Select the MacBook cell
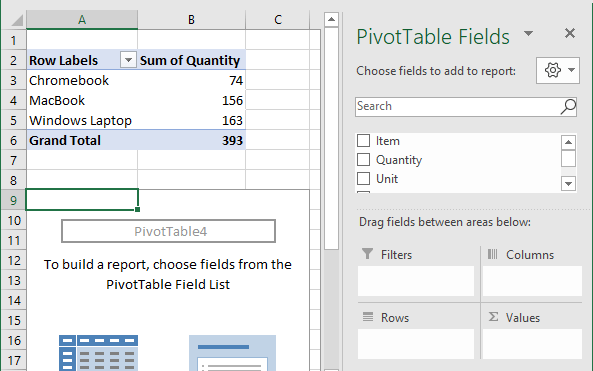 [82, 100]
